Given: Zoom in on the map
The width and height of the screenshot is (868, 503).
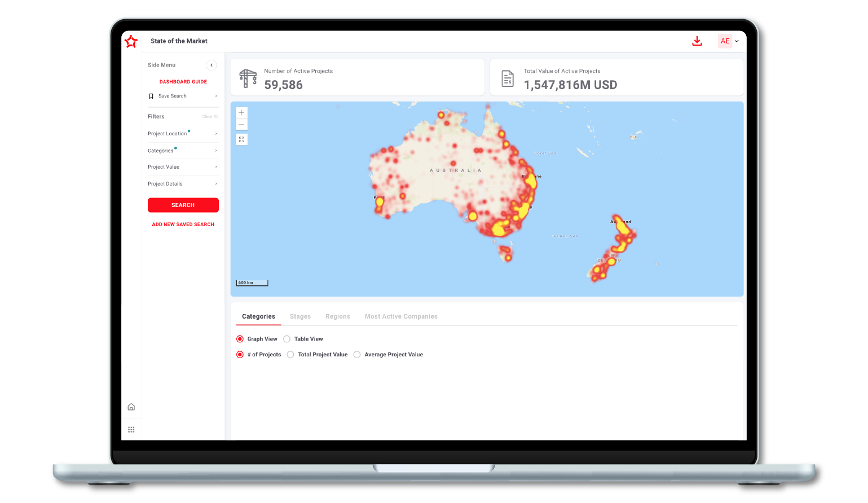Looking at the screenshot, I should pos(241,113).
